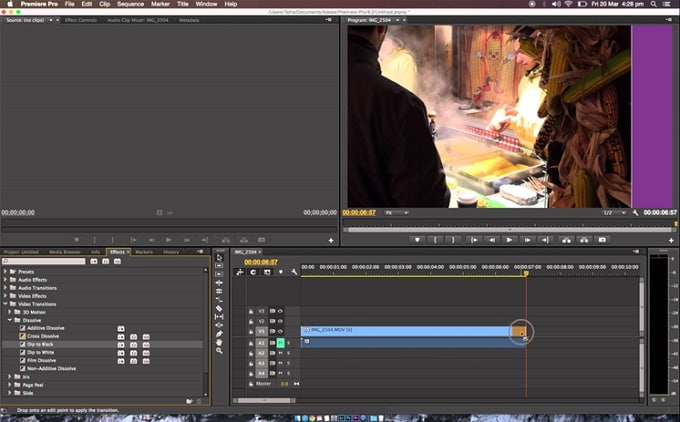This screenshot has height=422, width=680.
Task: Select the Film Dissolve transition
Action: pos(42,360)
